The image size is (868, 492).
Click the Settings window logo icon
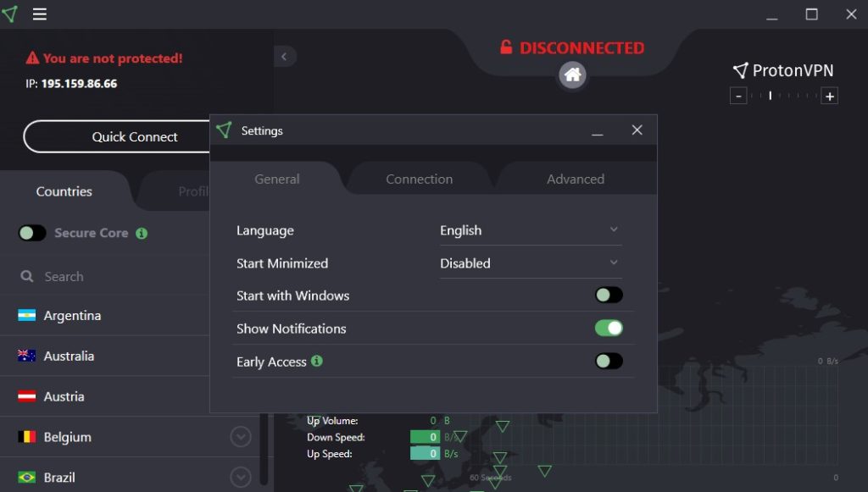[x=224, y=130]
